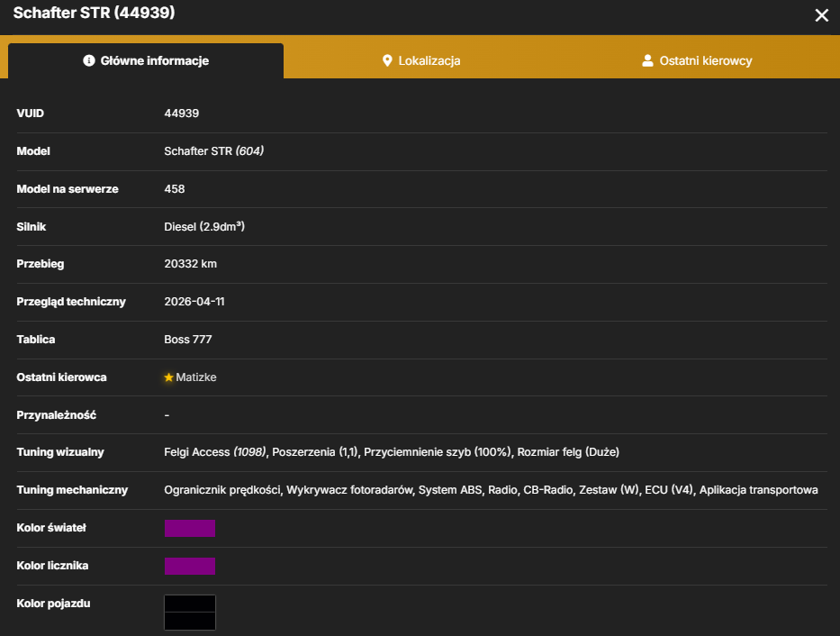840x636 pixels.
Task: Click the Felgi Access (1098) tuning entry
Action: [x=215, y=452]
